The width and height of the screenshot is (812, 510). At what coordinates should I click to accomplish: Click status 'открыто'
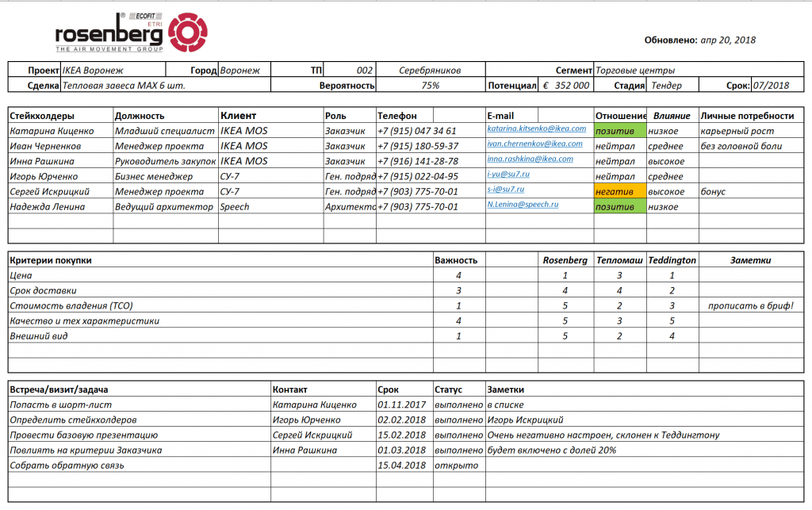click(456, 465)
